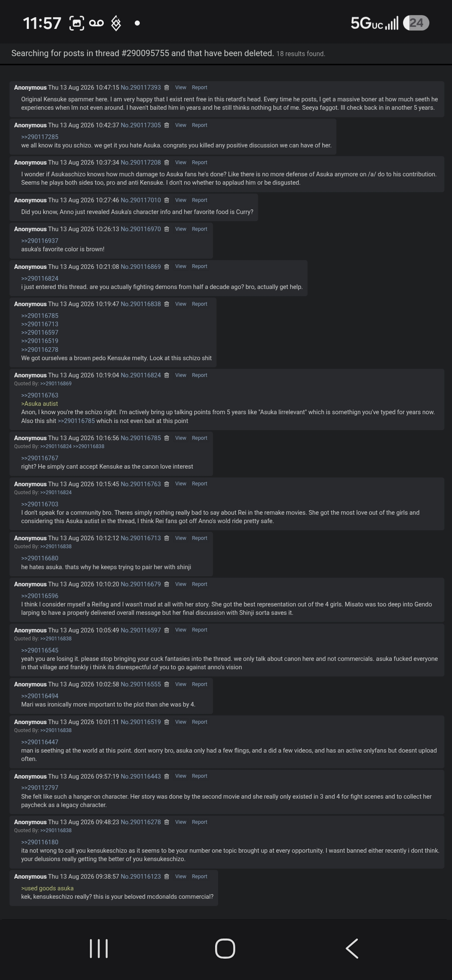Follow reply link >>290116278 in melty post
452x980 pixels.
click(x=40, y=350)
